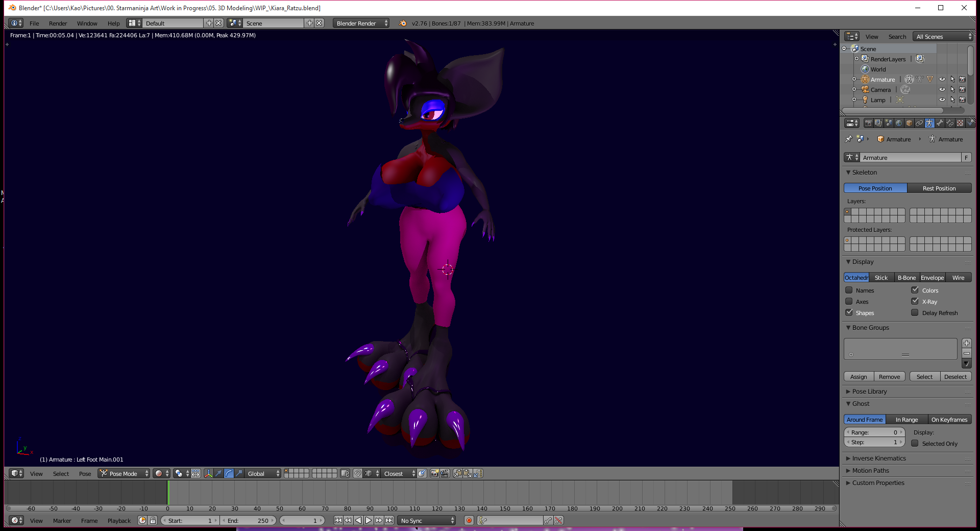Screen dimensions: 980x531
Task: Open the World properties globe tab
Action: pyautogui.click(x=899, y=123)
